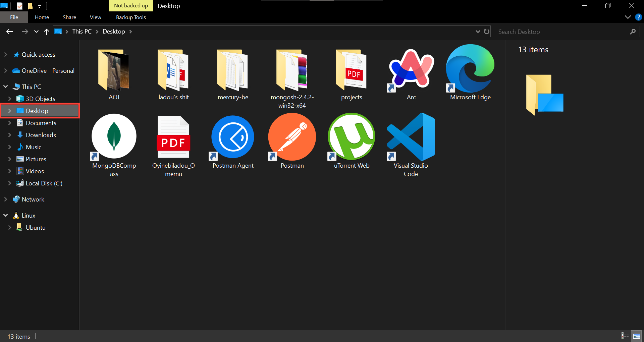Screen dimensions: 644x342
Task: Open the File menu
Action: [x=14, y=17]
